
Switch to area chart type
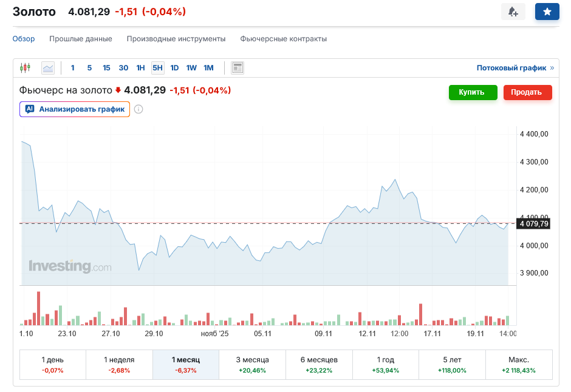click(x=48, y=68)
